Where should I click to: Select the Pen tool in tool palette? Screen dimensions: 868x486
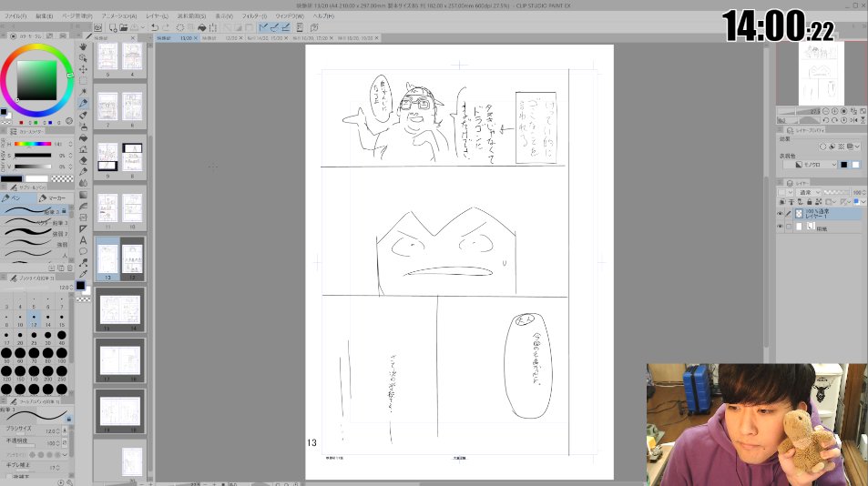(83, 104)
